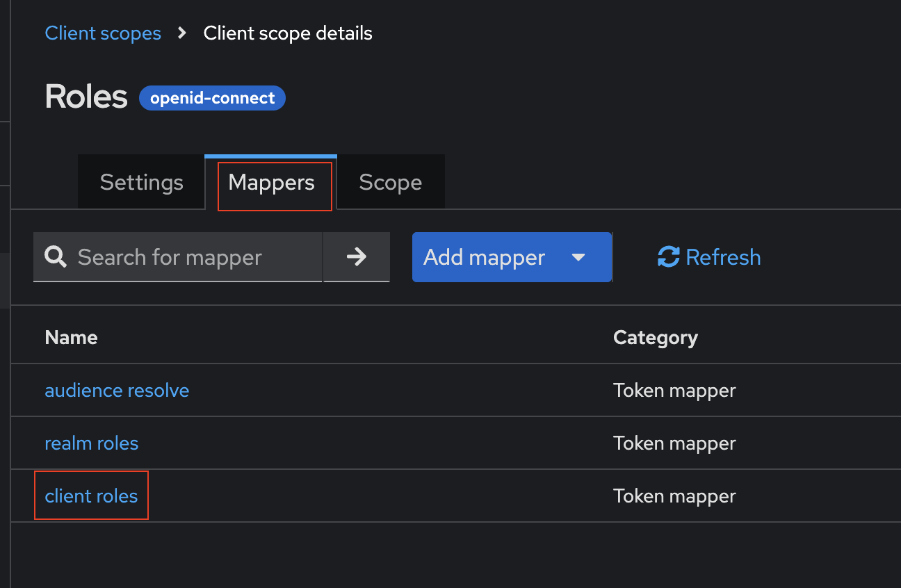Click the Refresh text label
Image resolution: width=901 pixels, height=588 pixels.
click(723, 257)
